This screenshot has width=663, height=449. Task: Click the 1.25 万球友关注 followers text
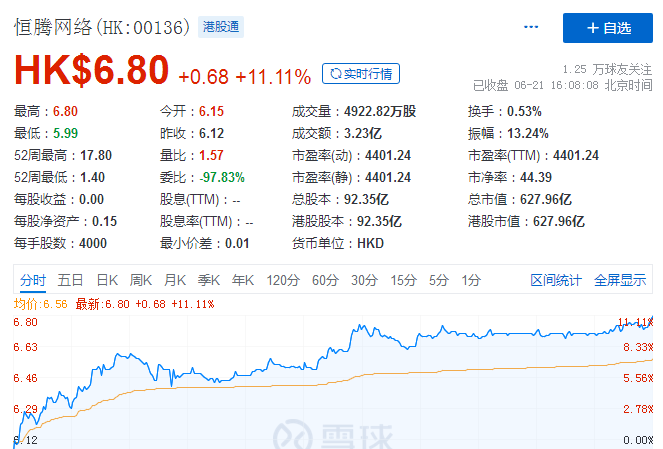[607, 69]
